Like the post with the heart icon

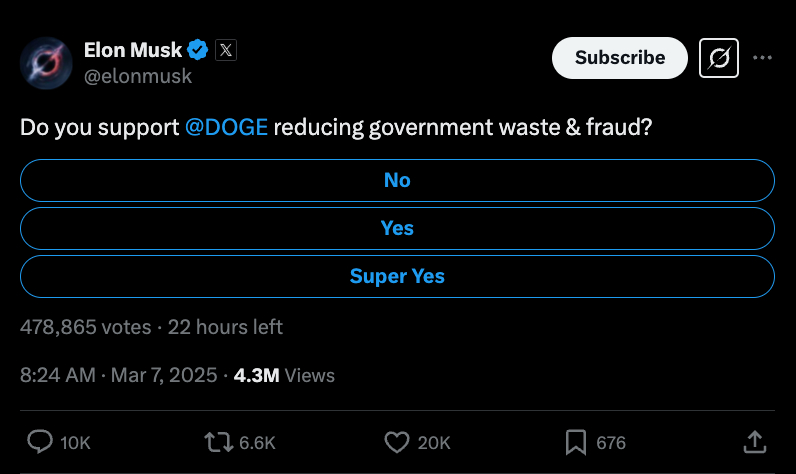(397, 442)
